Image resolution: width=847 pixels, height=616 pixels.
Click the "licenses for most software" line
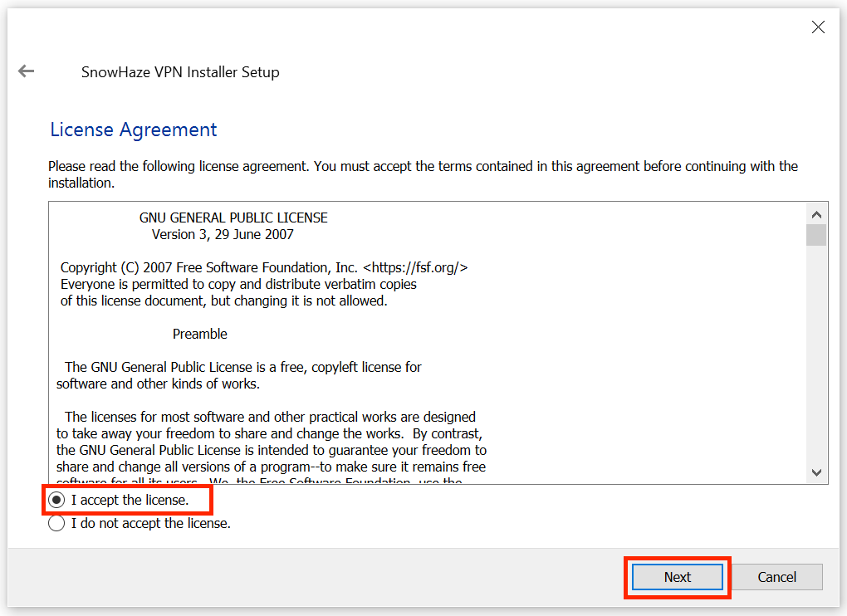pos(270,417)
